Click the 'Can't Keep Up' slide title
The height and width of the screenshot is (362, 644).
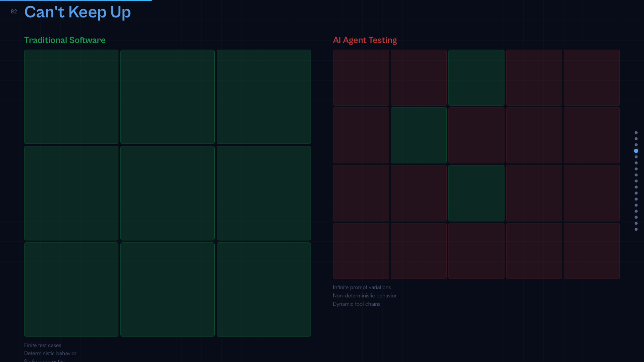click(77, 12)
